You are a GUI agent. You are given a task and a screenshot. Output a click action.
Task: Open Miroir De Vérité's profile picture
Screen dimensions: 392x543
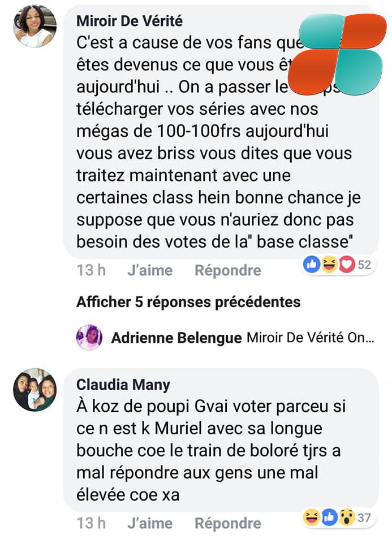pyautogui.click(x=35, y=26)
